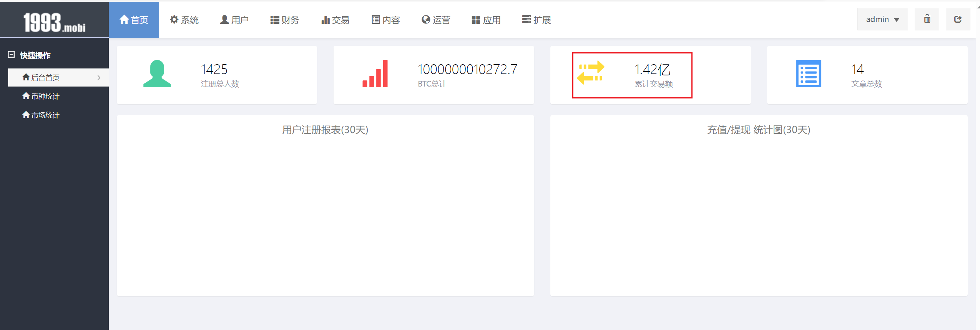Open 币种统计 in the sidebar
The height and width of the screenshot is (330, 980).
click(41, 96)
